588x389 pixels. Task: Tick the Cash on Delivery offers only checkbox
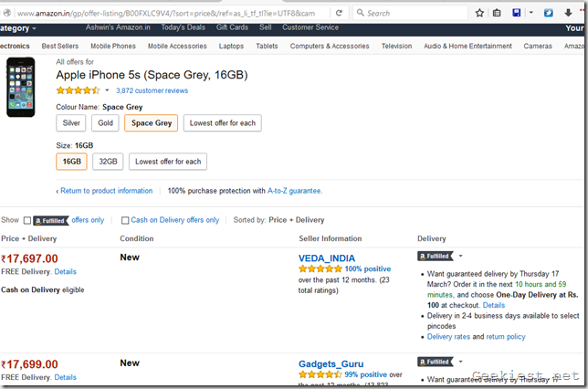(125, 220)
